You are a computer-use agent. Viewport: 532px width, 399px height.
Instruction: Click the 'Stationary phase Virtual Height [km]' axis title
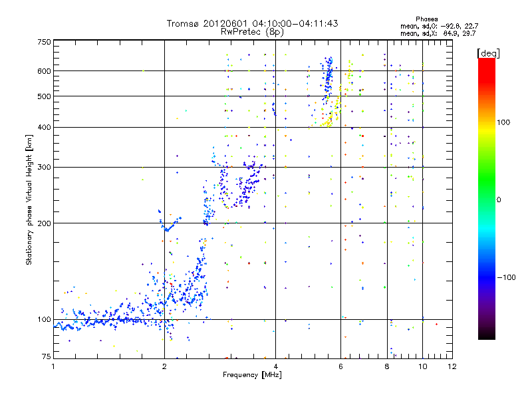click(29, 200)
